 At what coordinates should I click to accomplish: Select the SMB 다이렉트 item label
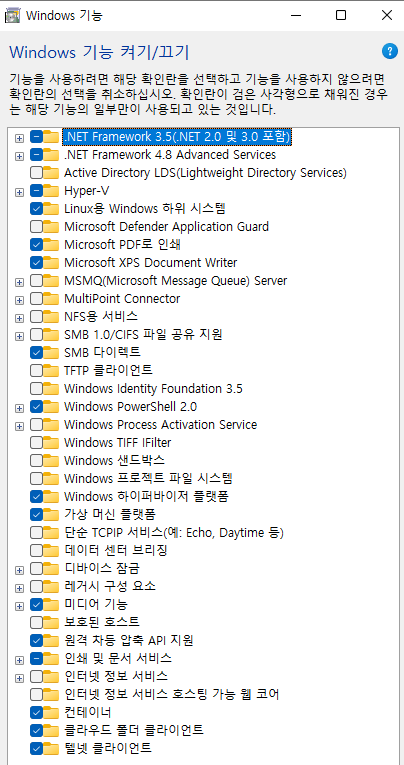pos(102,352)
